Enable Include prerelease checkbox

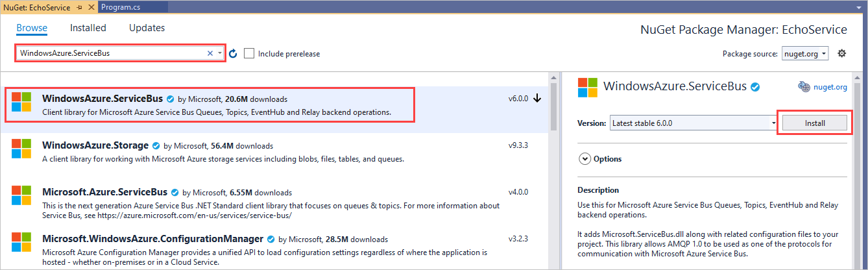coord(249,53)
